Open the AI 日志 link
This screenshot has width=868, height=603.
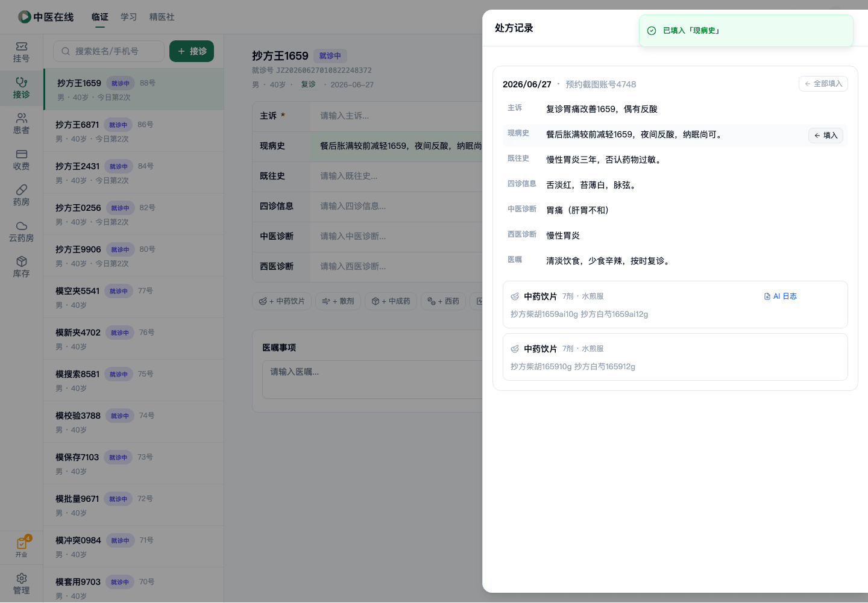(781, 296)
